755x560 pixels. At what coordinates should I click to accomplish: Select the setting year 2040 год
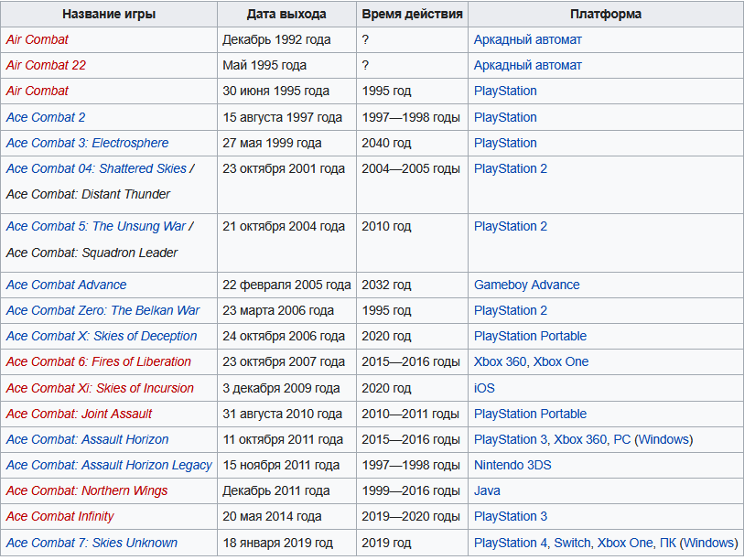click(x=386, y=143)
